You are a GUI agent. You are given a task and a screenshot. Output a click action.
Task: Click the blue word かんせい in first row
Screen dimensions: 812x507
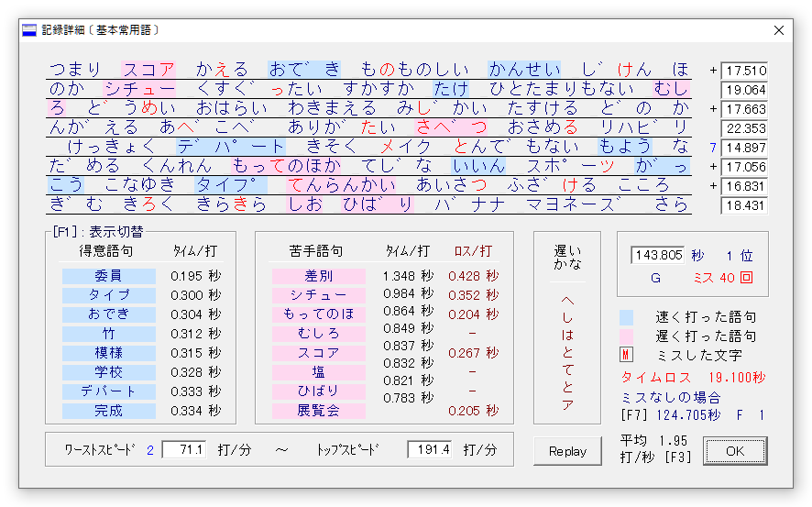click(524, 70)
